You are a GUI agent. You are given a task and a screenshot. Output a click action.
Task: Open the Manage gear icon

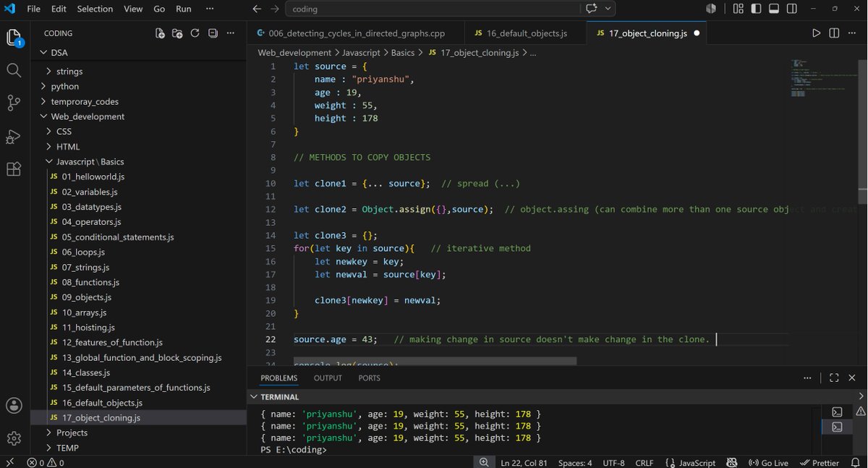pos(14,438)
